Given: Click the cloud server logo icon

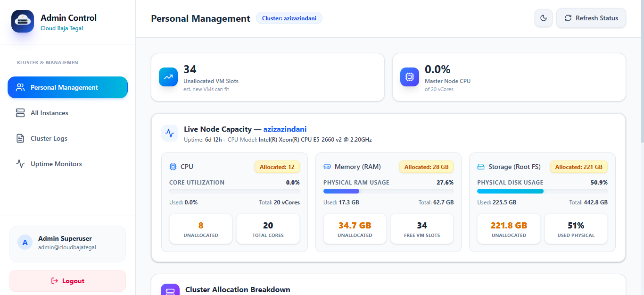Looking at the screenshot, I should (x=23, y=21).
